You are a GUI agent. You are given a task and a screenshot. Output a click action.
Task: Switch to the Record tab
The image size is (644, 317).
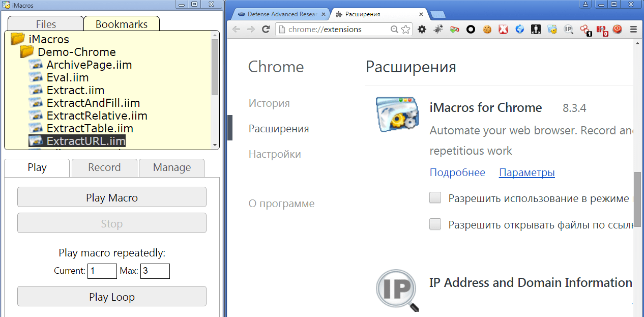tap(104, 167)
